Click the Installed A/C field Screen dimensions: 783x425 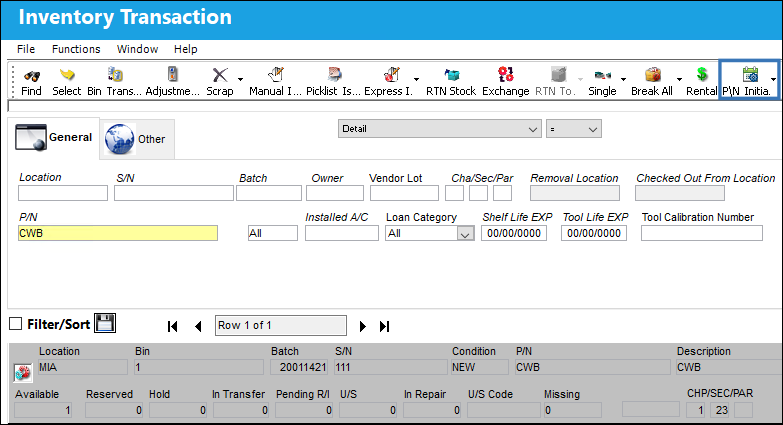tap(342, 233)
